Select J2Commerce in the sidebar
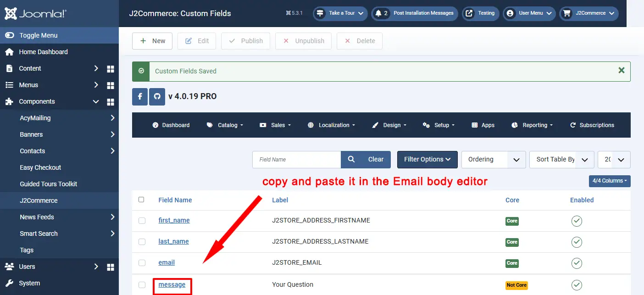 39,200
